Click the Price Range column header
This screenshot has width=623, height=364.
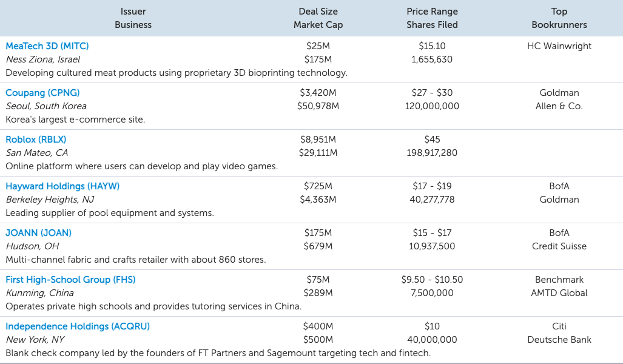click(432, 12)
